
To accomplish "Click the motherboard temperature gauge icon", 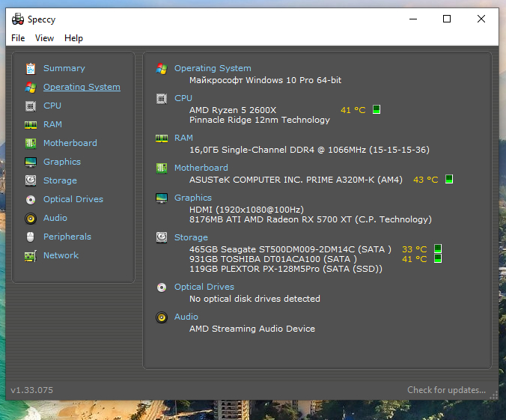I will tap(449, 180).
